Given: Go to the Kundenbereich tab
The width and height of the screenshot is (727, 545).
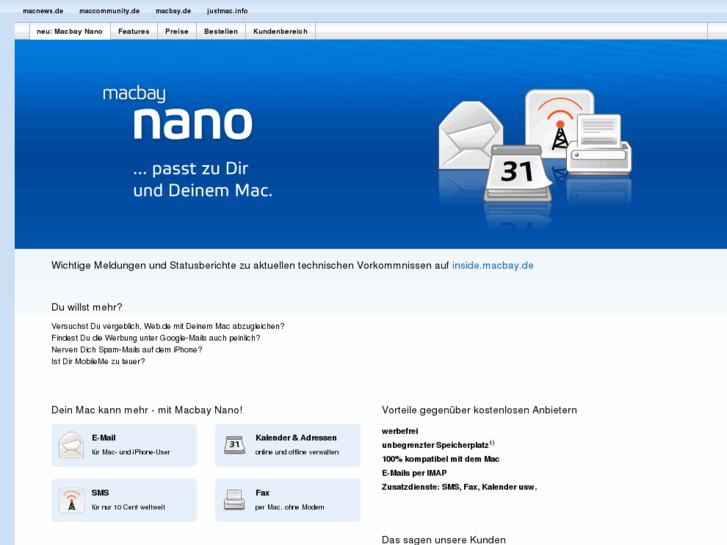Looking at the screenshot, I should coord(280,32).
